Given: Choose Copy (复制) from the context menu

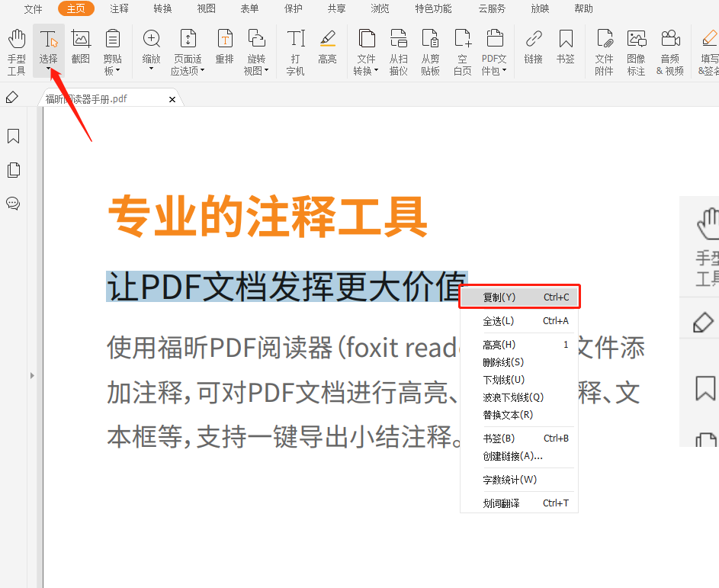Looking at the screenshot, I should pyautogui.click(x=518, y=297).
